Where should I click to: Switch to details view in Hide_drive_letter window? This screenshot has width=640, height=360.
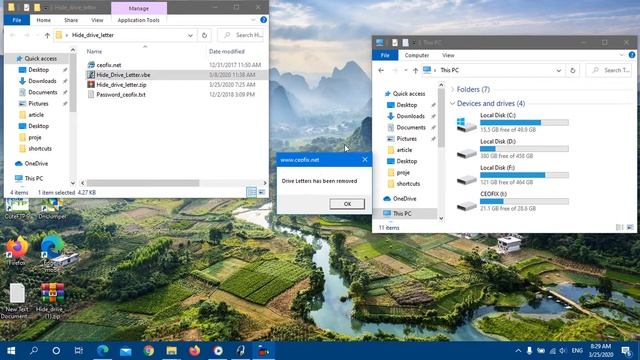251,192
